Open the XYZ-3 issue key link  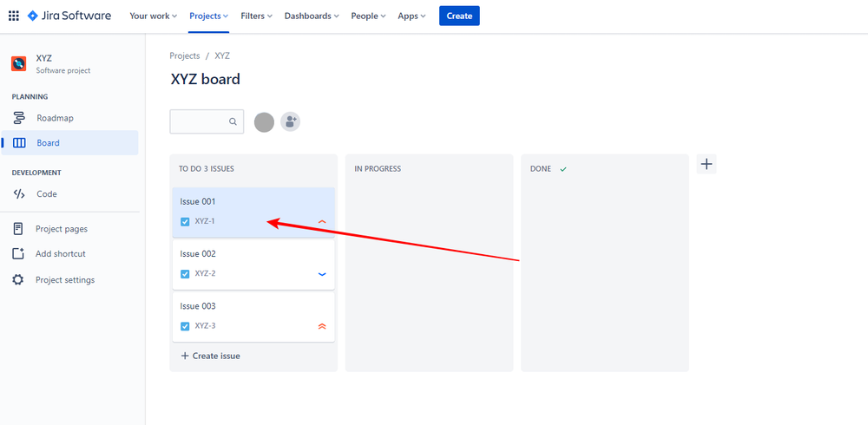205,326
